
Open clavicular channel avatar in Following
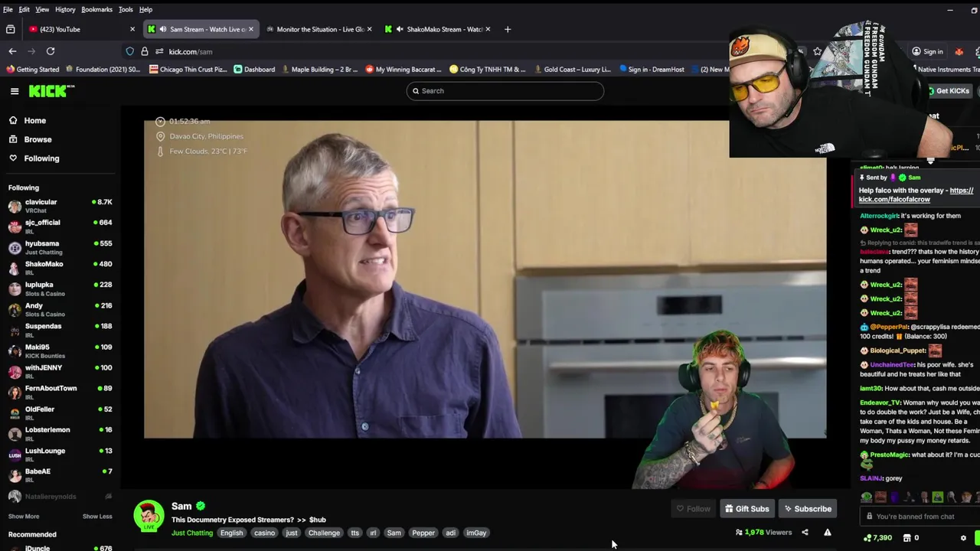coord(15,206)
